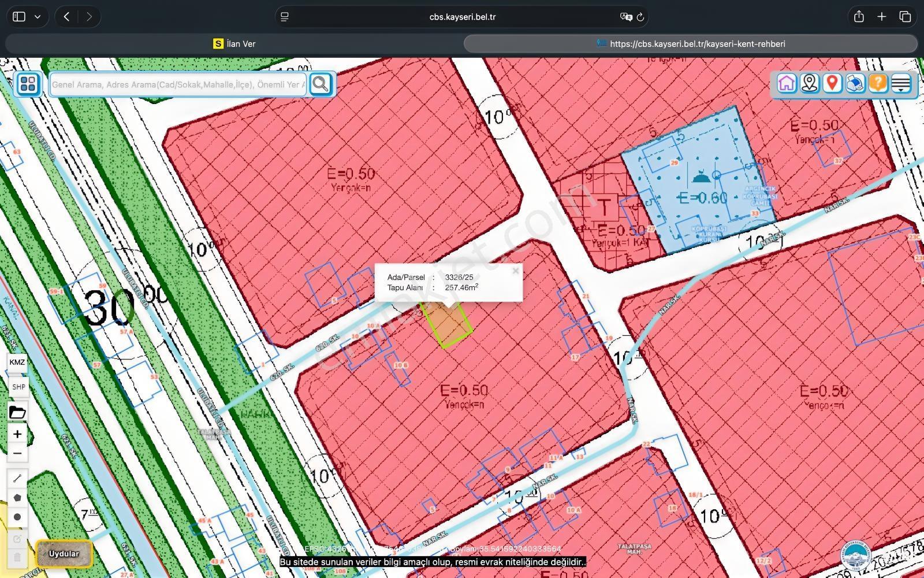Export map as SHP
The width and height of the screenshot is (924, 578).
point(18,387)
